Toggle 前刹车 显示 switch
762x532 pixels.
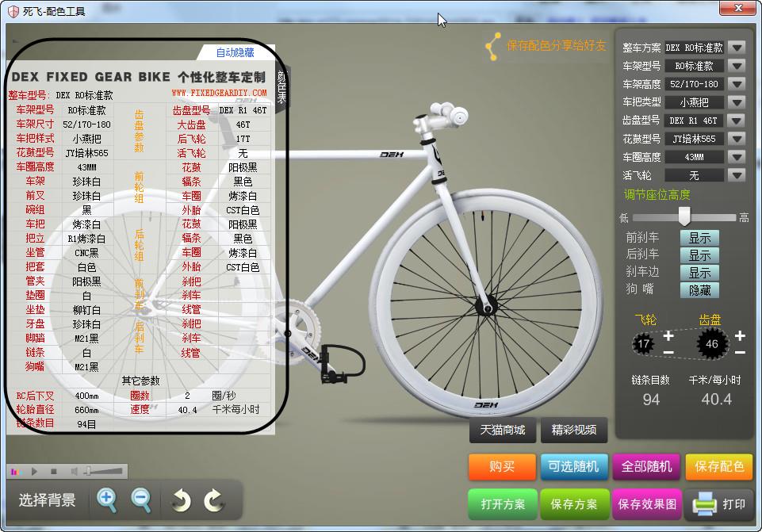pyautogui.click(x=700, y=238)
